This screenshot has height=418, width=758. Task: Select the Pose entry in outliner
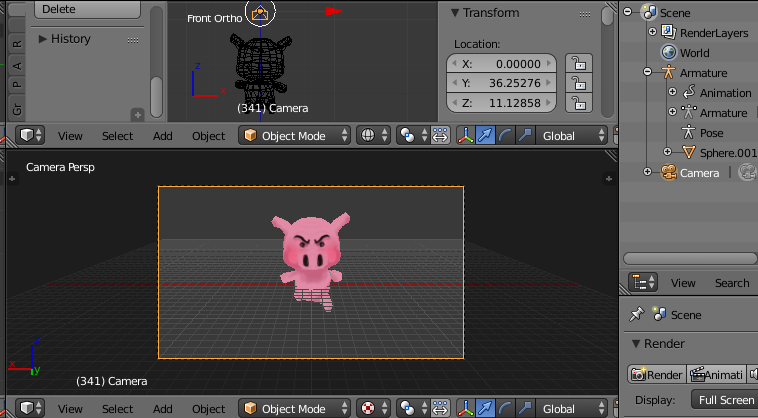tap(711, 133)
